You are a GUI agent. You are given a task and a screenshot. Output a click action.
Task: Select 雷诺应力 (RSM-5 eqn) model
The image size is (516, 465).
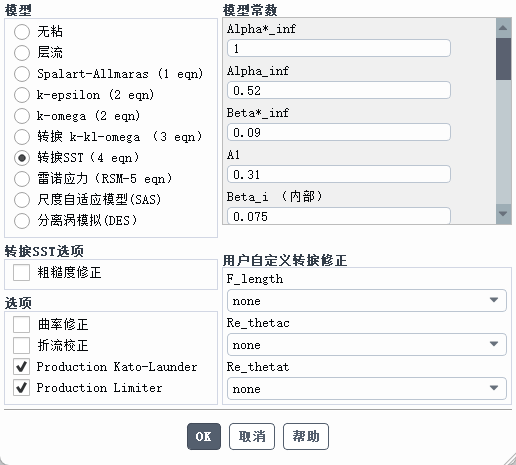(22, 179)
